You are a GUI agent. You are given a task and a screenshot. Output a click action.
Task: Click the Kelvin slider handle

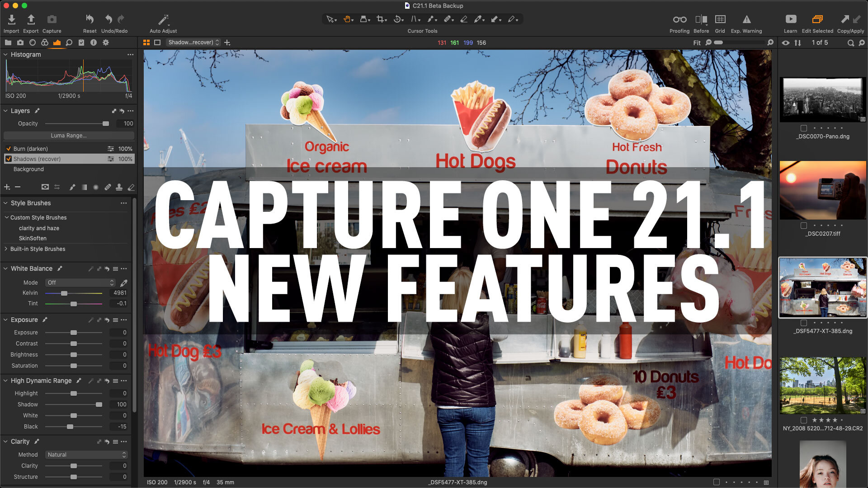pyautogui.click(x=64, y=293)
